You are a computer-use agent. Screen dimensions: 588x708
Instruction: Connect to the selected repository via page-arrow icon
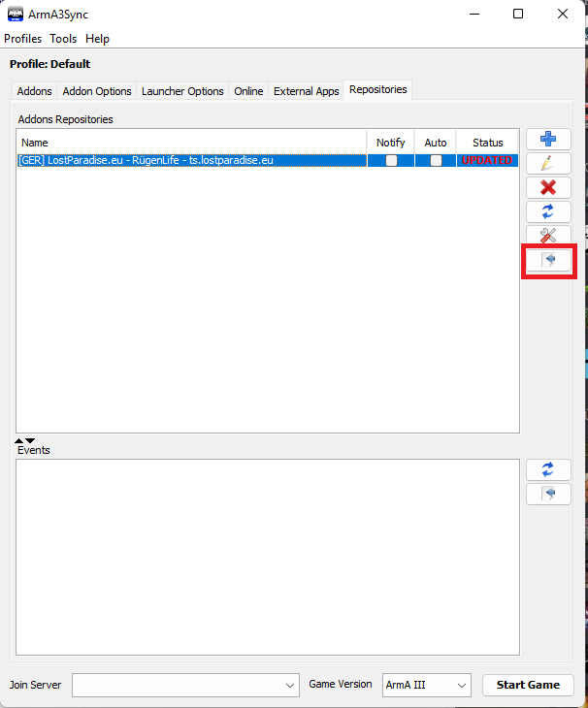[549, 260]
